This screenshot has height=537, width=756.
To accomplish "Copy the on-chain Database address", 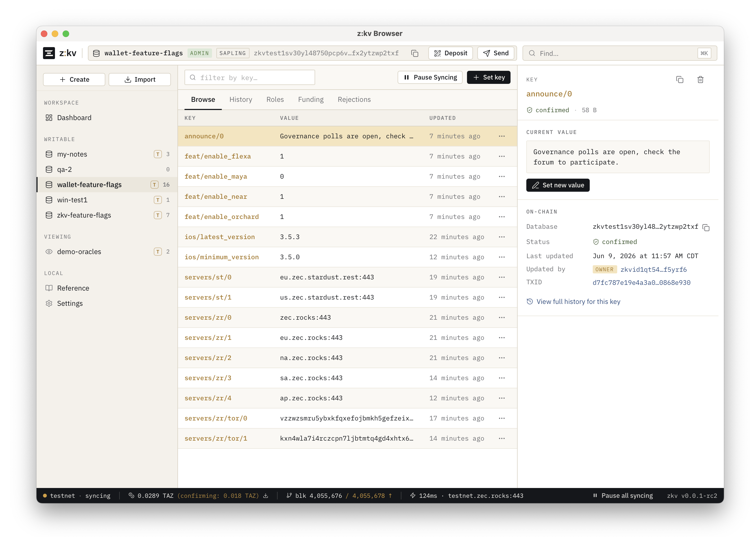I will pos(706,227).
